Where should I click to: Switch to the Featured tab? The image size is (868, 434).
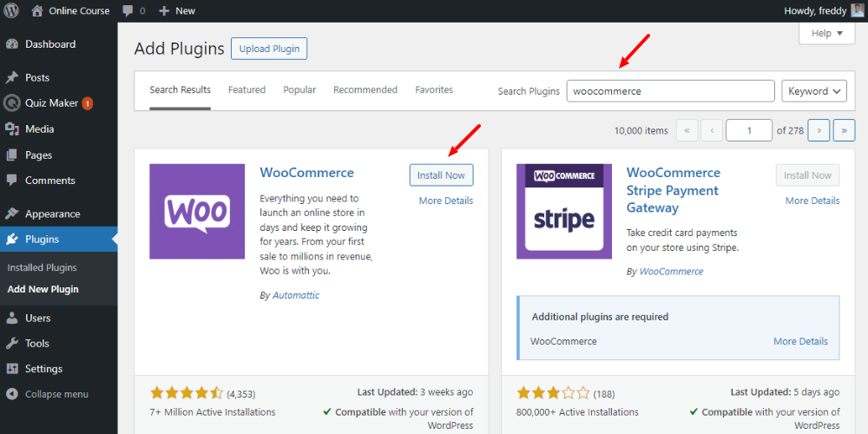click(247, 89)
